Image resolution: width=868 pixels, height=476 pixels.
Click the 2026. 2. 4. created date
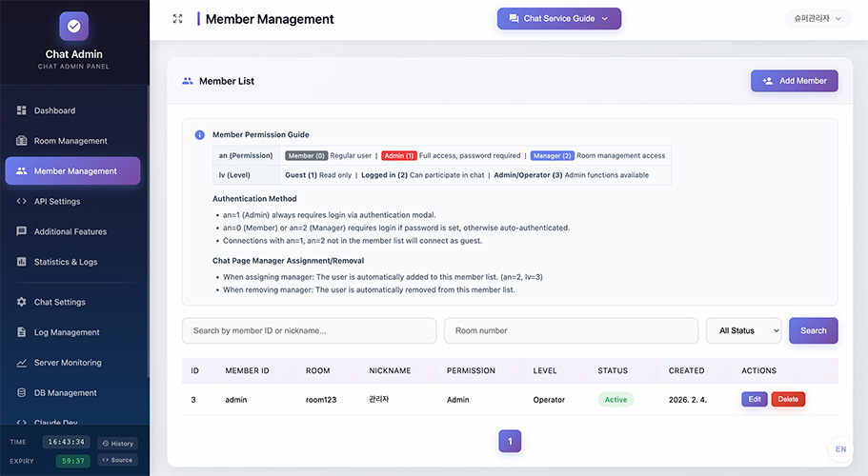[688, 400]
